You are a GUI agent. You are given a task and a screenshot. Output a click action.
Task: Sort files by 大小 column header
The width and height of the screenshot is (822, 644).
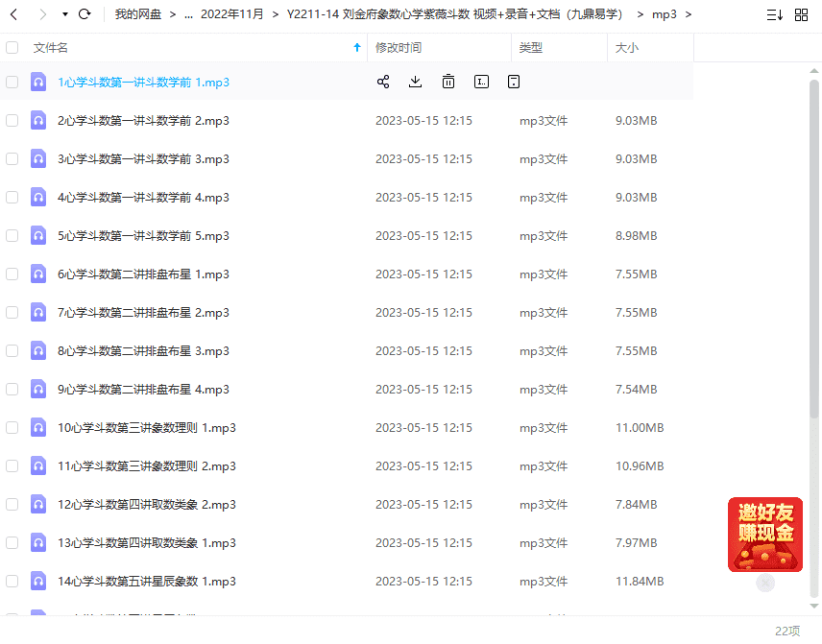626,47
